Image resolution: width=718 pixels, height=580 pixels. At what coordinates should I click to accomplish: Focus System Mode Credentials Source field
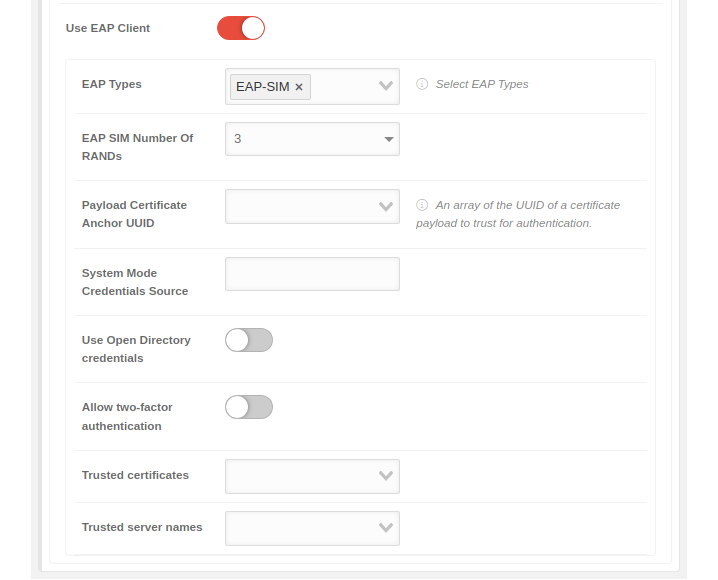coord(312,274)
